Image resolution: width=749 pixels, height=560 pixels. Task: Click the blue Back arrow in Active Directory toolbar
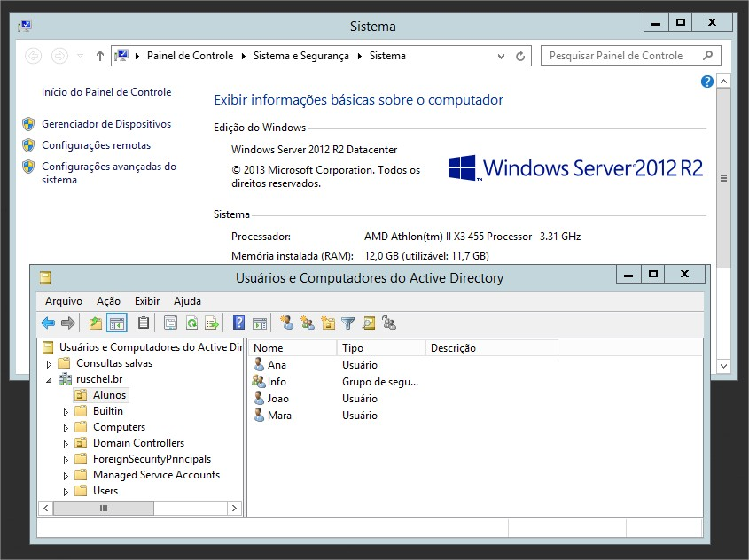coord(48,323)
